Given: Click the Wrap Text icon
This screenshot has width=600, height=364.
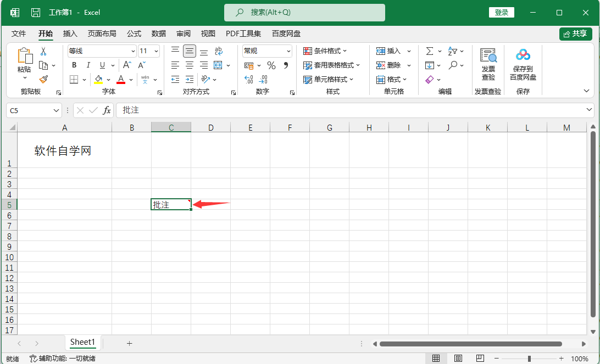Looking at the screenshot, I should click(219, 51).
